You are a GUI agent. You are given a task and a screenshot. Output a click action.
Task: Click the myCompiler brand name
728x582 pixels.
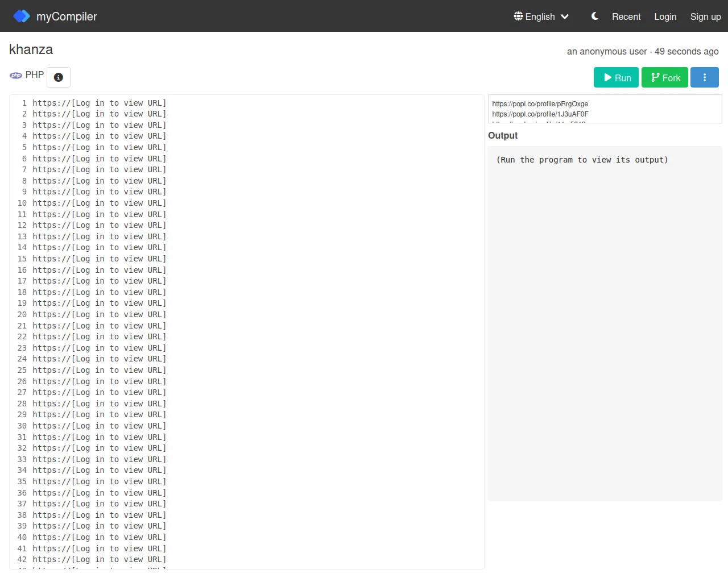coord(67,16)
